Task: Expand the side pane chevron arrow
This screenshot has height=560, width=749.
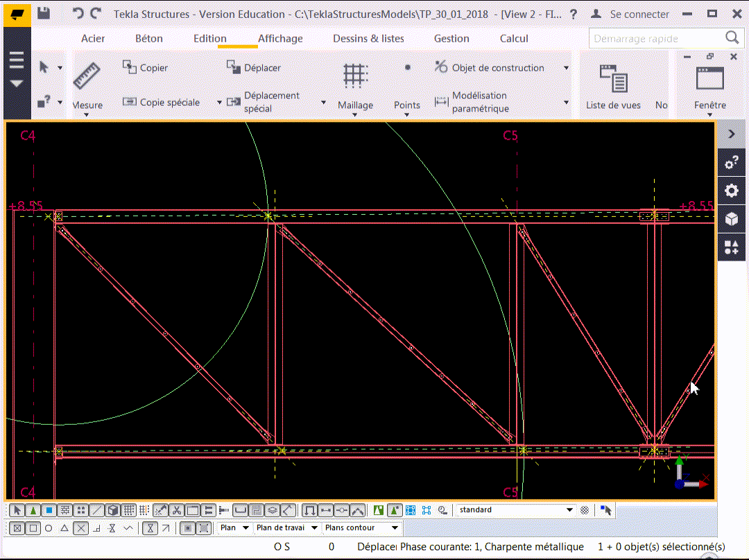Action: [732, 134]
